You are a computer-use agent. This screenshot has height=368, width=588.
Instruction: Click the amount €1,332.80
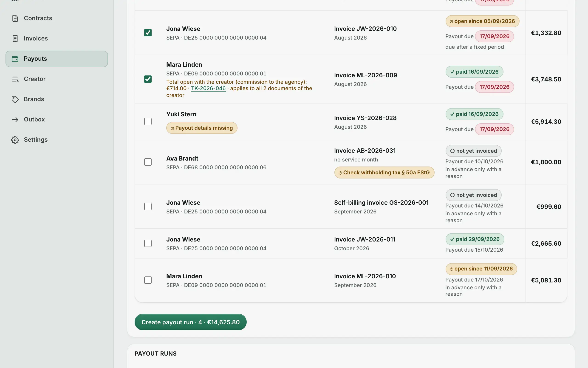546,33
